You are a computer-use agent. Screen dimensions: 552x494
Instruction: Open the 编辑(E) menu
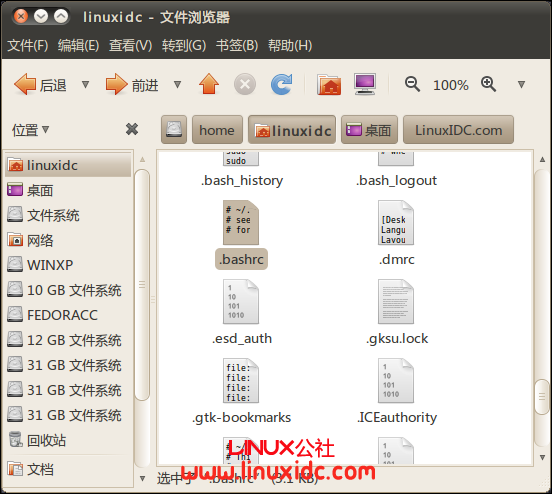[79, 45]
